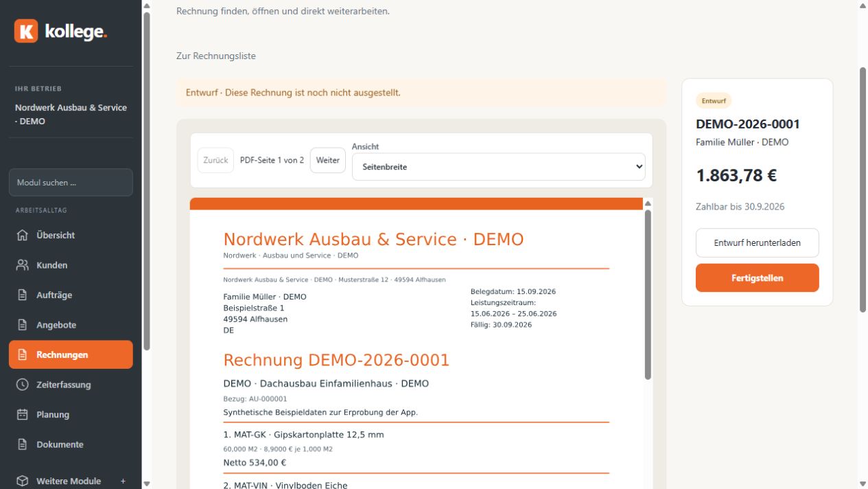
Task: Click the Netto 534,00 € line
Action: click(x=255, y=463)
